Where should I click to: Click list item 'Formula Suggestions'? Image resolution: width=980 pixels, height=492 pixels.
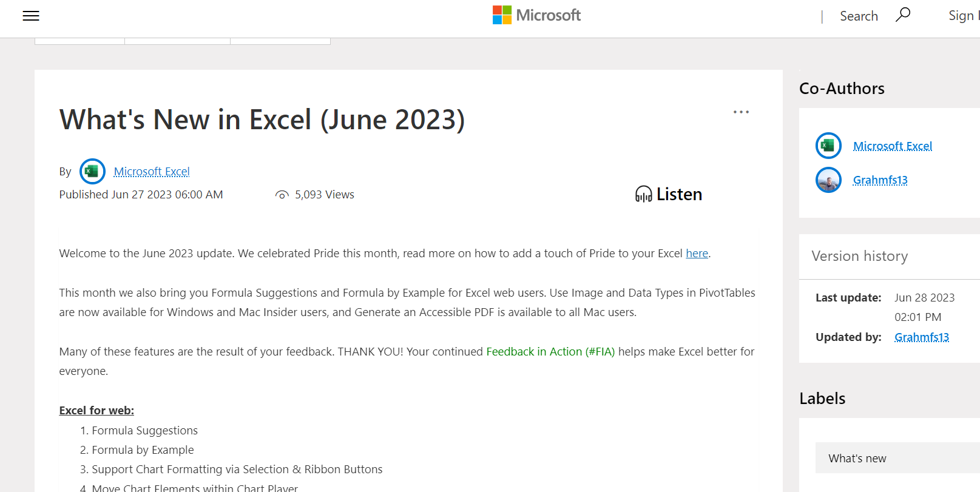pyautogui.click(x=144, y=431)
